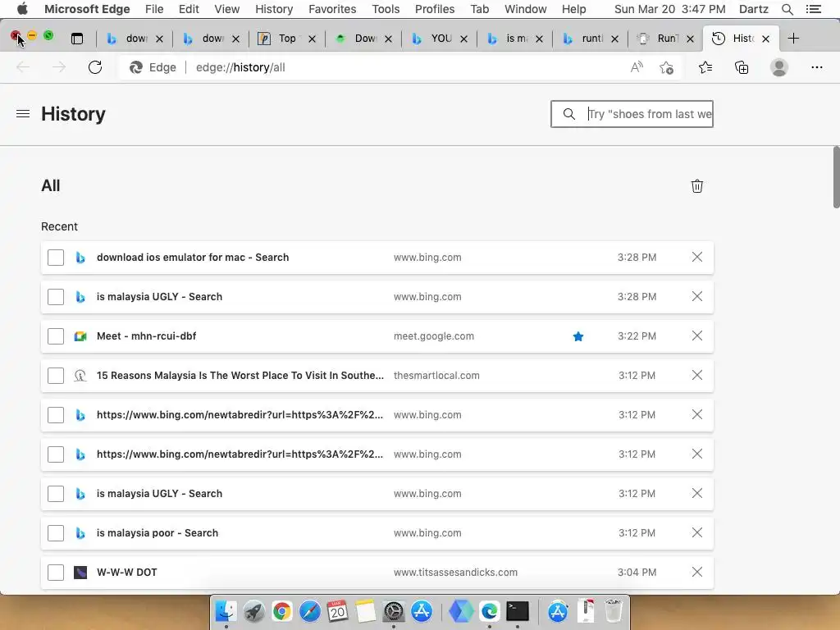This screenshot has width=840, height=630.
Task: Open the W-W-W DOT history link
Action: pyautogui.click(x=127, y=572)
